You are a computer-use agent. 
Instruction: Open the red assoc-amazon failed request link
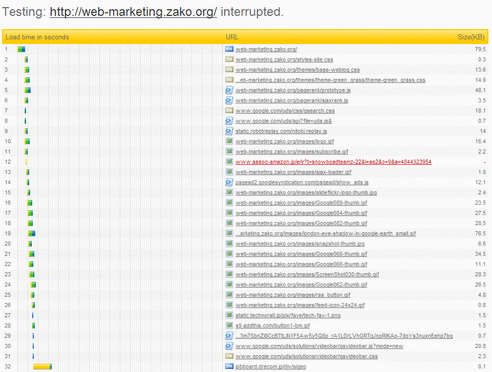[333, 162]
